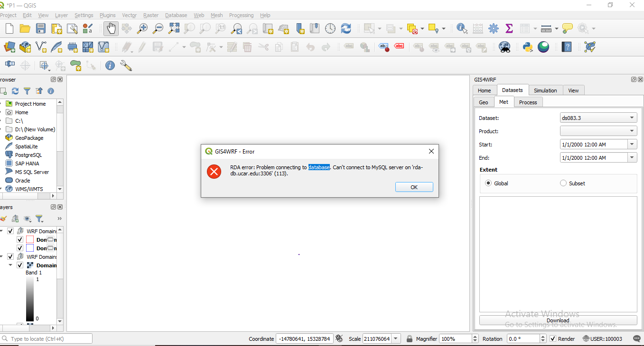Click Browser panel refresh icon
This screenshot has height=346, width=644.
point(15,91)
